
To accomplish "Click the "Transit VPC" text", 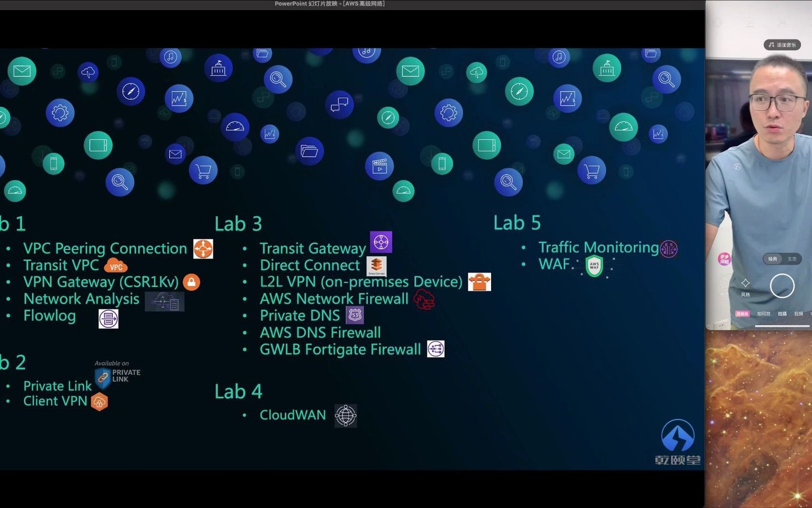I will (61, 265).
